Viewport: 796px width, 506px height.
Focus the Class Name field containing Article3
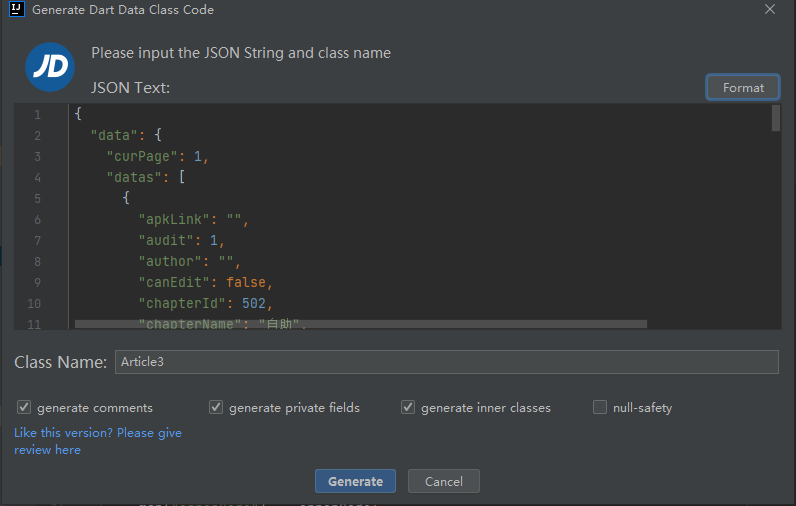coord(446,362)
